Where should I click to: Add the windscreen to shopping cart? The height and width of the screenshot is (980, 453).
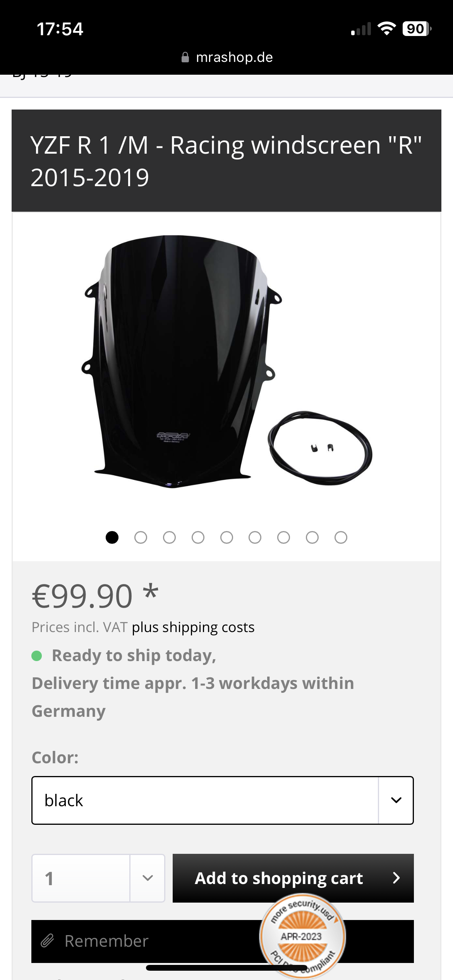(293, 878)
